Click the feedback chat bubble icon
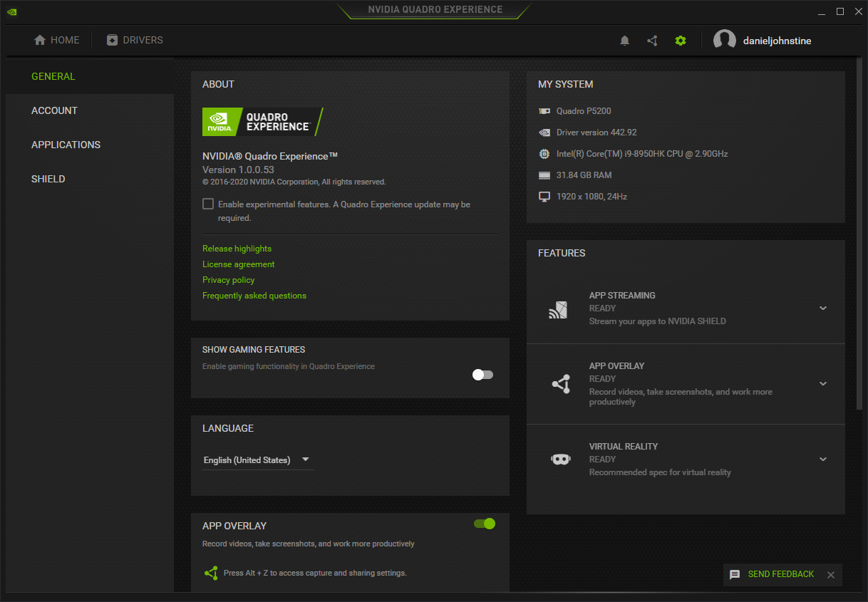868x602 pixels. [x=735, y=574]
